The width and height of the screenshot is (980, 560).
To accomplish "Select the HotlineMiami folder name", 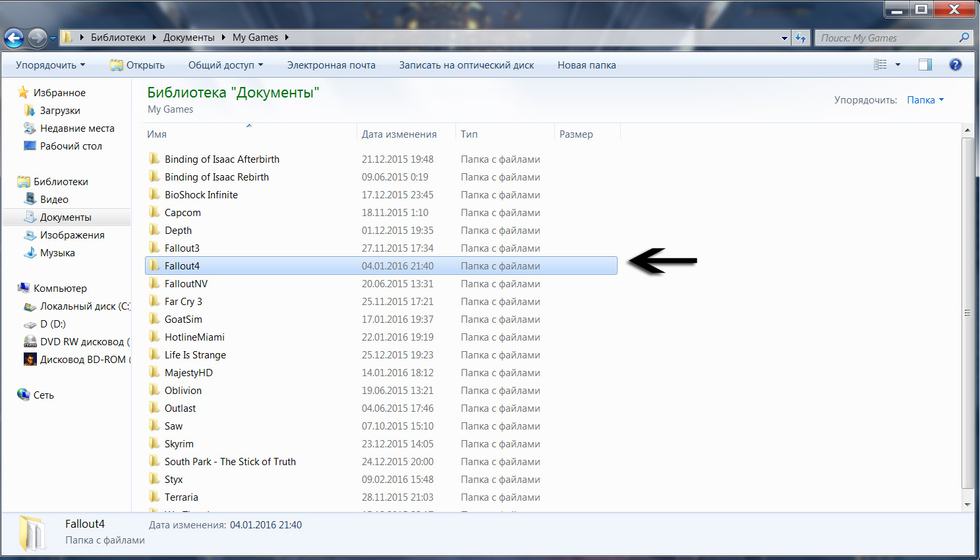I will [x=194, y=337].
